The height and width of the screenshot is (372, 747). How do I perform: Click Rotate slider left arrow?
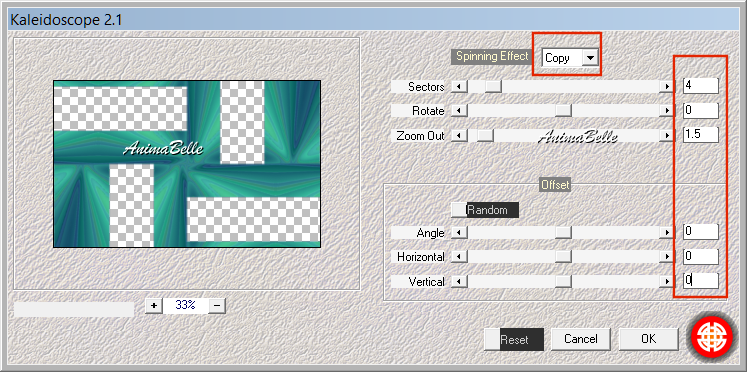459,111
